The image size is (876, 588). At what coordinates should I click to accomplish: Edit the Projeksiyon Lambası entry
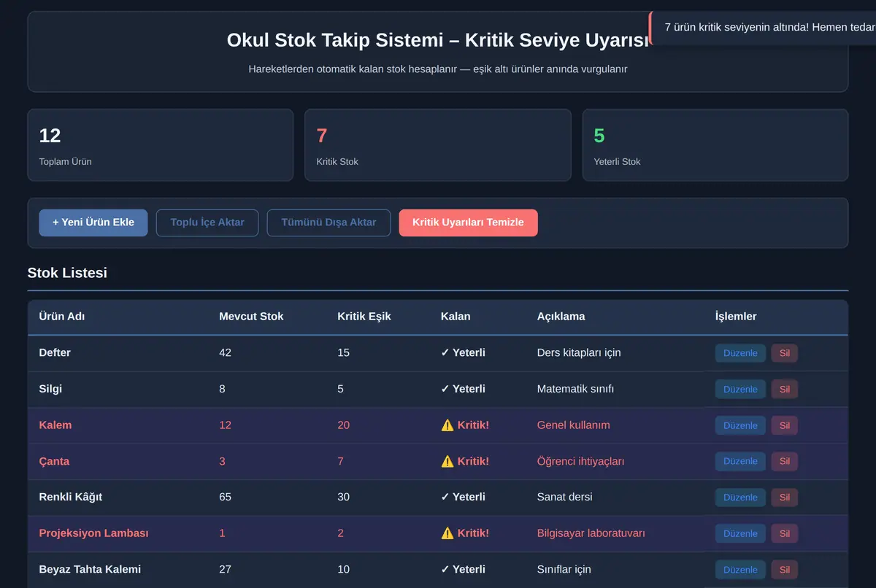[740, 534]
